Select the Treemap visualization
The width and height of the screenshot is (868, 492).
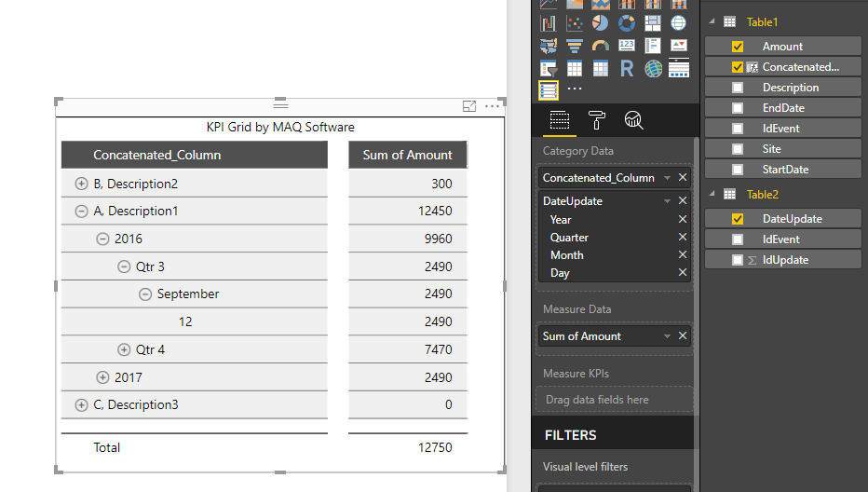pyautogui.click(x=653, y=23)
